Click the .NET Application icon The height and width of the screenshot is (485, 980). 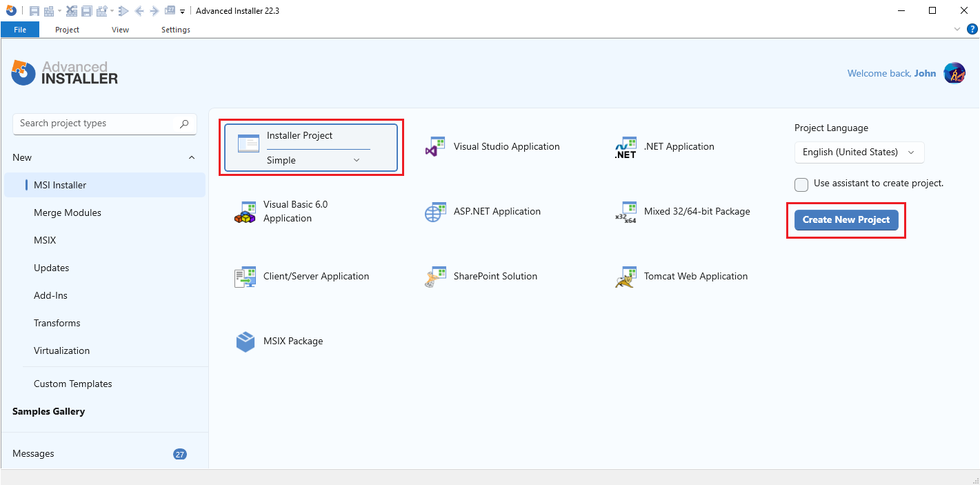626,147
